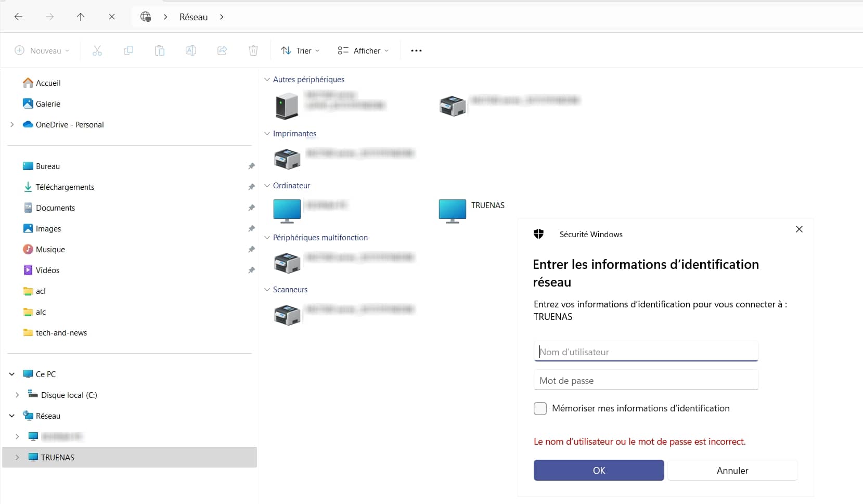The width and height of the screenshot is (863, 504).
Task: Click the Rename icon in toolbar
Action: click(x=191, y=50)
